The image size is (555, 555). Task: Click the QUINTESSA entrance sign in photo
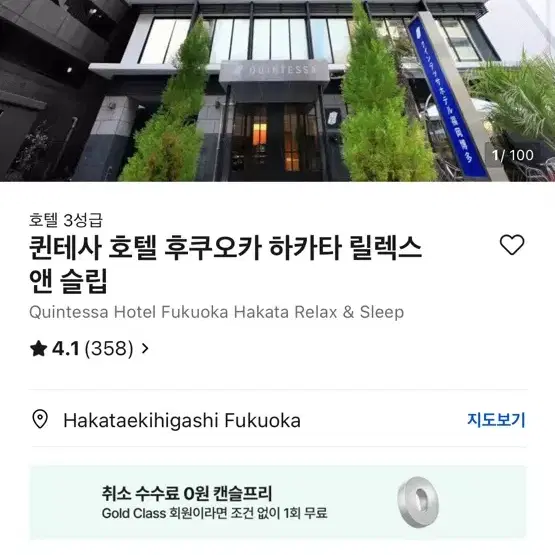(x=275, y=72)
